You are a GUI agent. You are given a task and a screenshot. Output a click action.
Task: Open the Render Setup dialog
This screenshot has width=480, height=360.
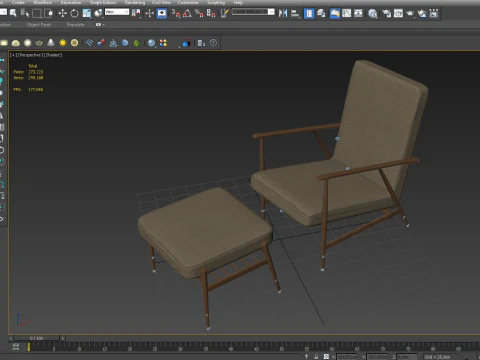(x=387, y=13)
